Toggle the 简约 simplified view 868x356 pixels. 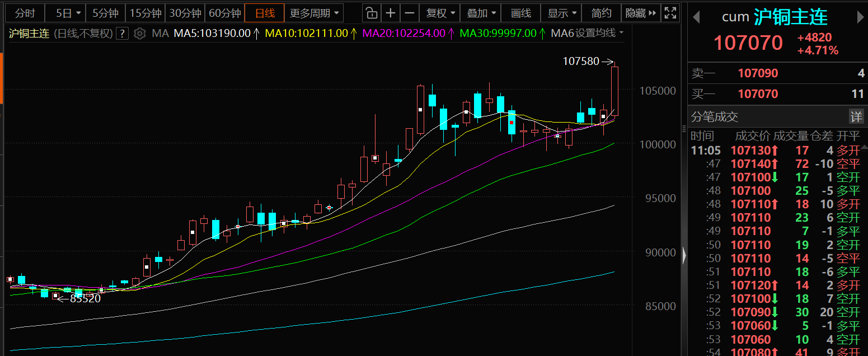click(x=601, y=13)
